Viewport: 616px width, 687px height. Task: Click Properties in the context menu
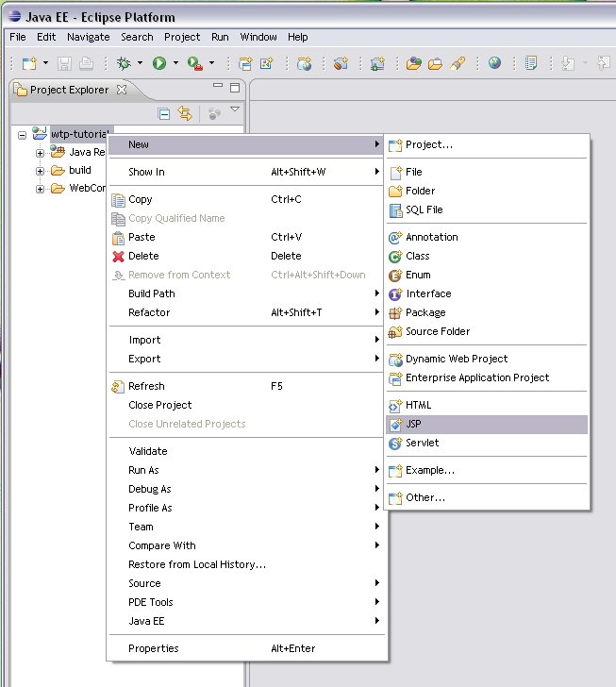click(246, 648)
